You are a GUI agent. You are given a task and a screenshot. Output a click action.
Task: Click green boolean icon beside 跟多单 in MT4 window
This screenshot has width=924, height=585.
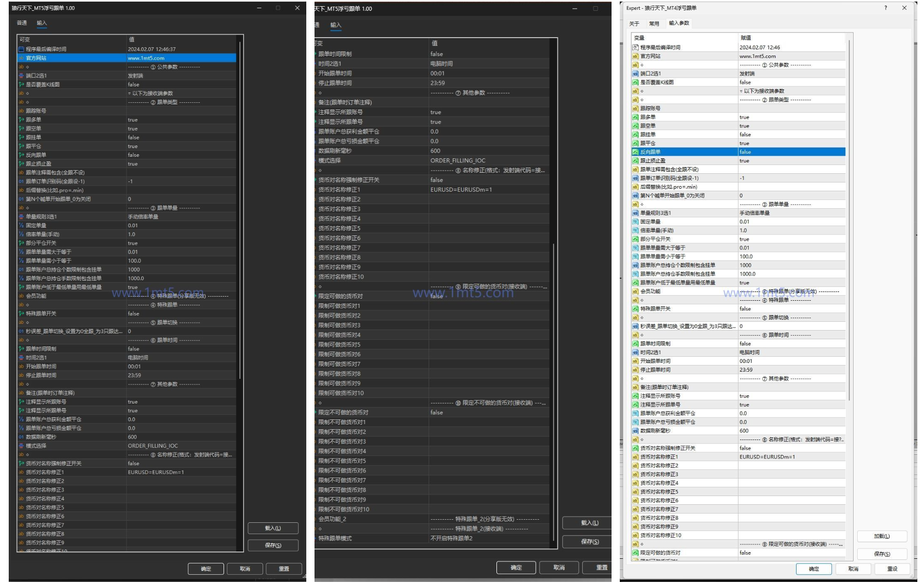[635, 117]
